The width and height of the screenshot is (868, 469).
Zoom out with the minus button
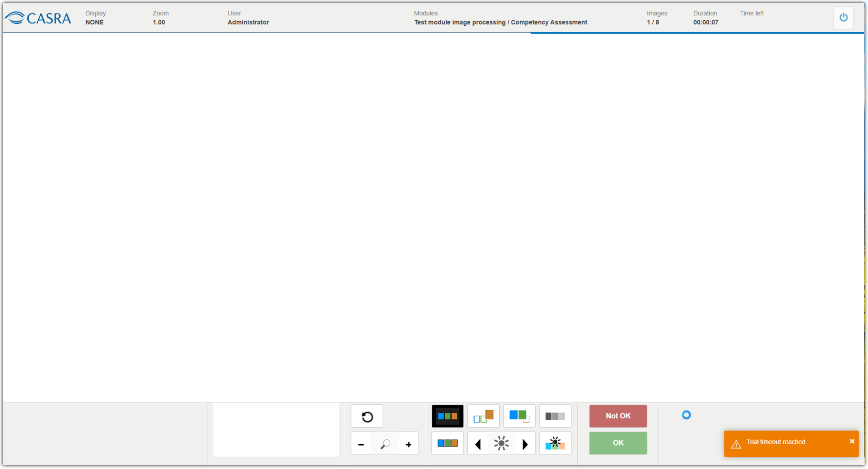361,445
